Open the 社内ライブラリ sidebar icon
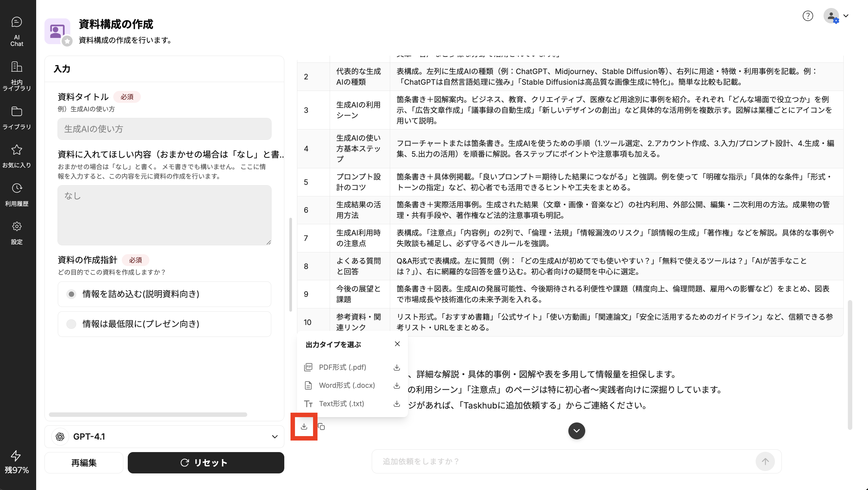The image size is (868, 490). click(17, 76)
